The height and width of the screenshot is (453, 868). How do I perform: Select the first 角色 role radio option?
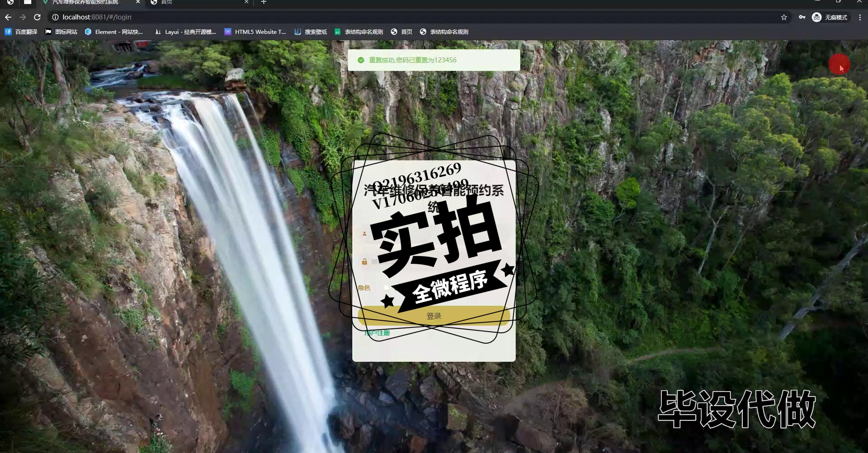(x=386, y=288)
